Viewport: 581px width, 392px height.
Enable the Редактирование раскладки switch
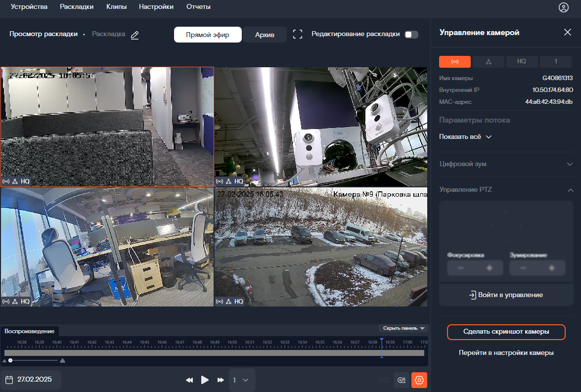[x=412, y=35]
